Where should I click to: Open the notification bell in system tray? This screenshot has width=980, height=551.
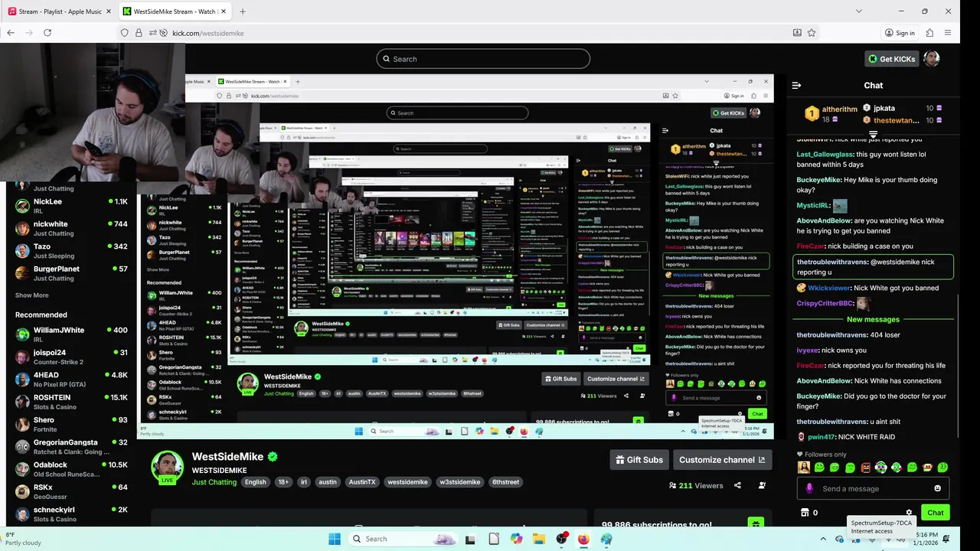946,539
